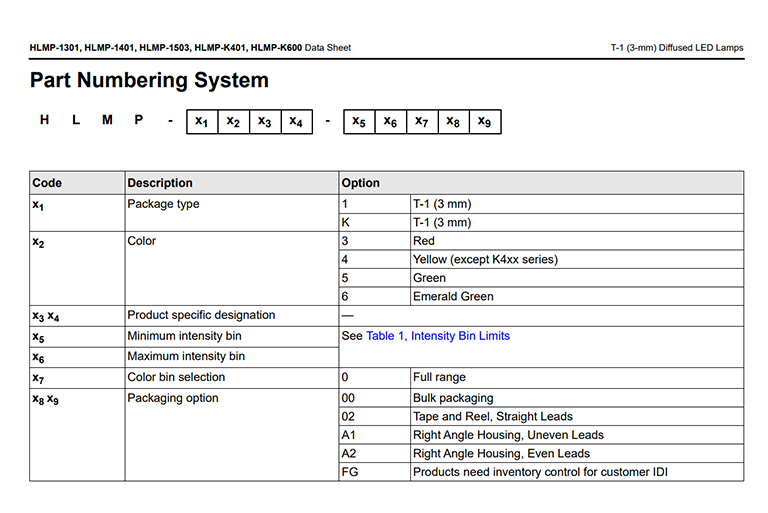Click the Description column header
The height and width of the screenshot is (513, 768).
[x=232, y=183]
